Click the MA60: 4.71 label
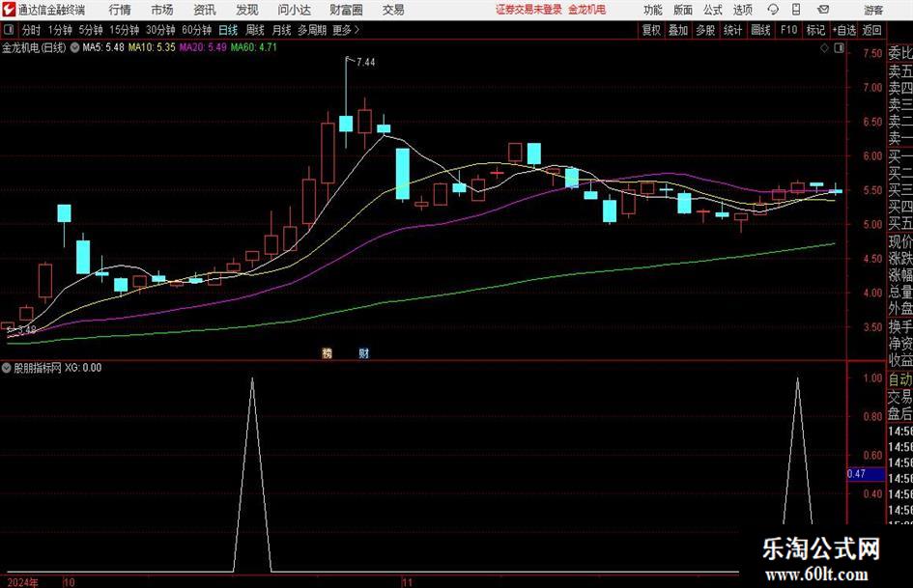Screen dimensions: 913x588 click(254, 47)
